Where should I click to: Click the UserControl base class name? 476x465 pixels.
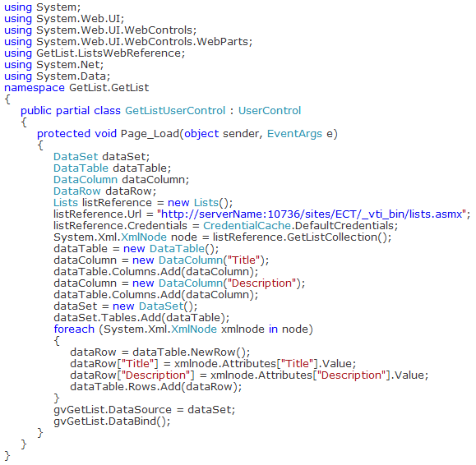pyautogui.click(x=270, y=111)
